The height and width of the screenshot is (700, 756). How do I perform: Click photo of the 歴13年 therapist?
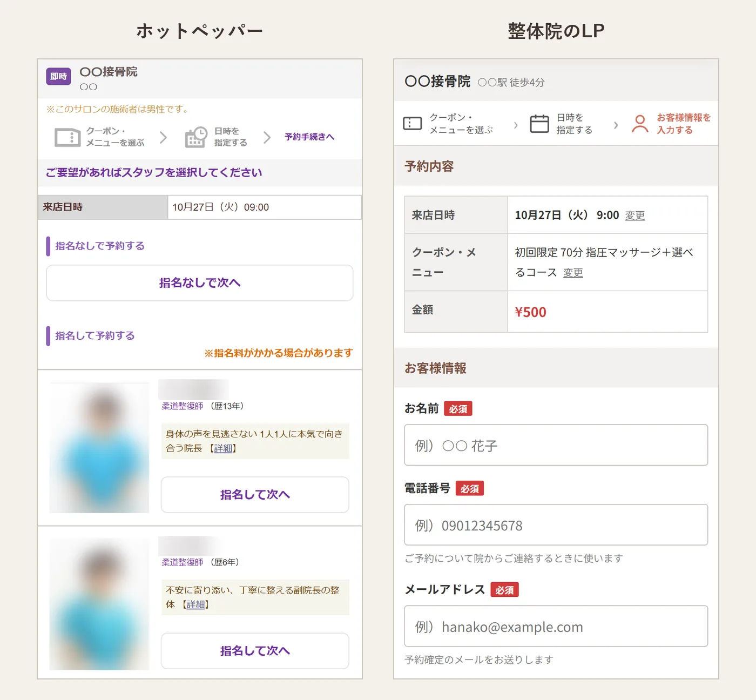tap(99, 448)
